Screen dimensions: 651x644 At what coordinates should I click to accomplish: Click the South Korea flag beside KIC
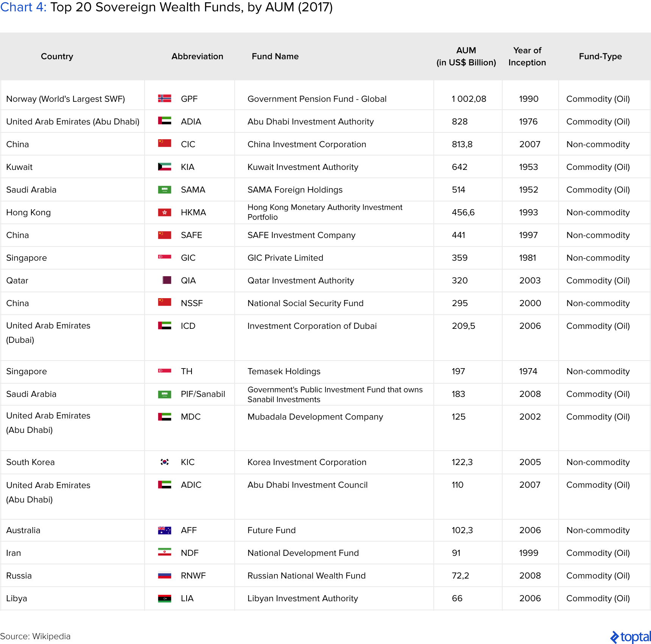164,462
